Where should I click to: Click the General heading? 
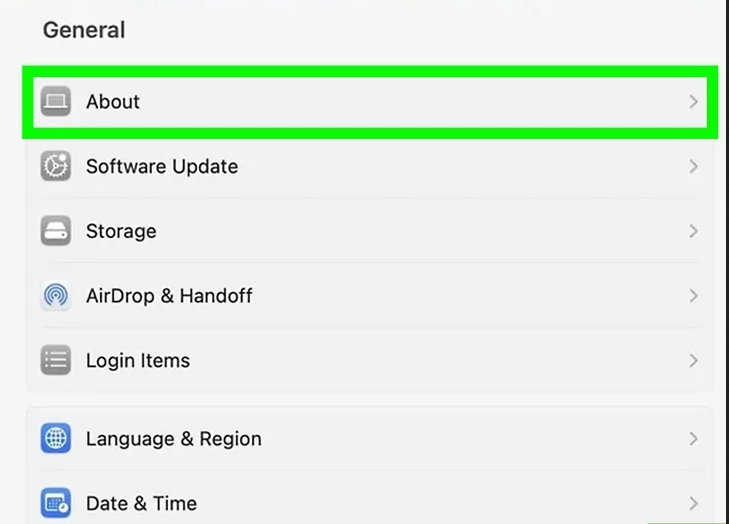84,30
